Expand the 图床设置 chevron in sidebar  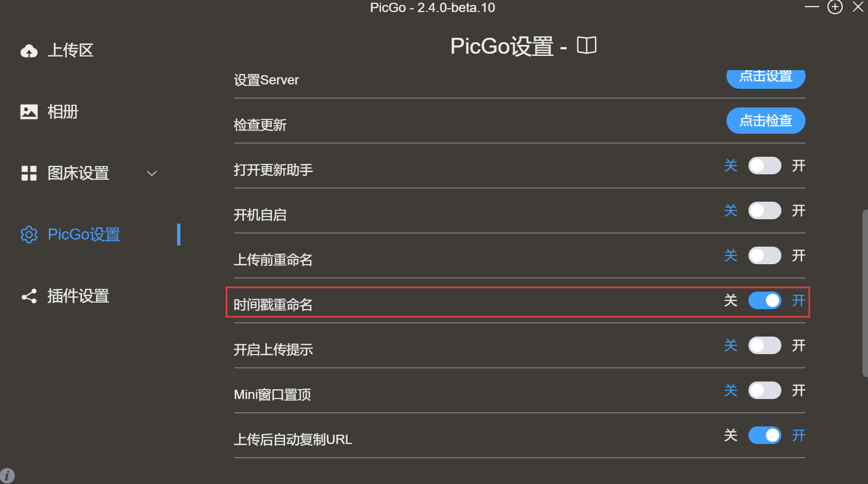tap(151, 173)
